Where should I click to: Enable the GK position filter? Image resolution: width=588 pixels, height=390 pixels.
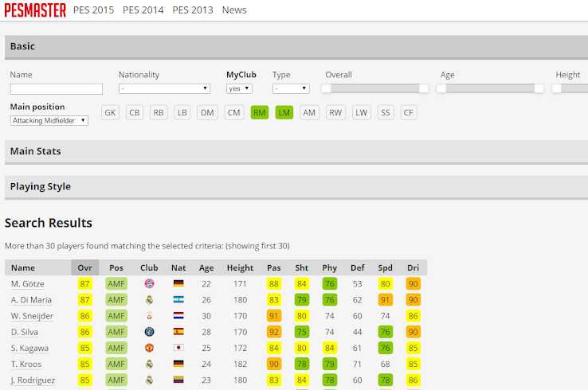[x=110, y=113]
